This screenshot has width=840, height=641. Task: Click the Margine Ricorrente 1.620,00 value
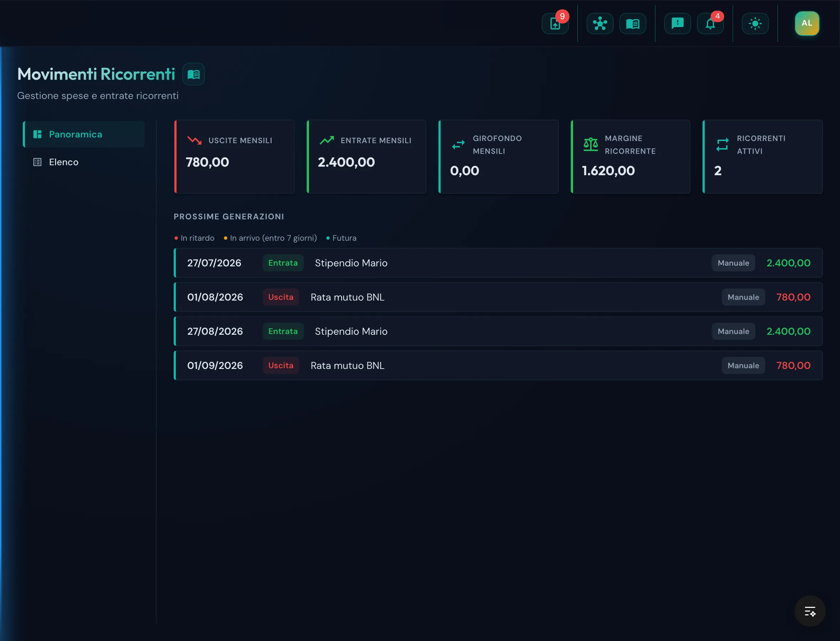coord(608,171)
